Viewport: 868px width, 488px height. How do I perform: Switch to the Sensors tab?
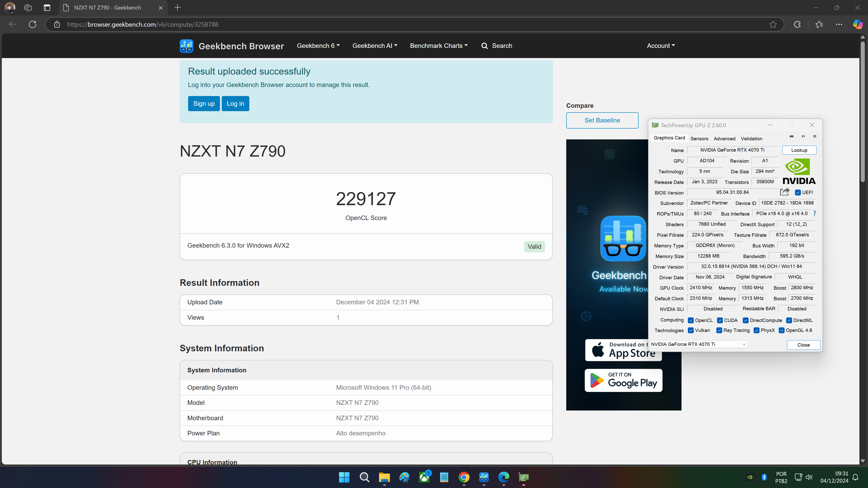tap(699, 138)
